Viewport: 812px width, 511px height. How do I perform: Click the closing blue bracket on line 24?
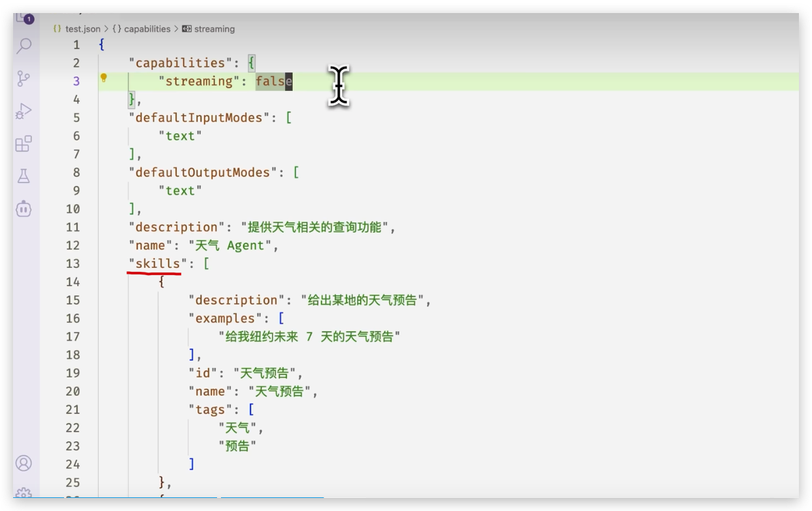tap(192, 464)
